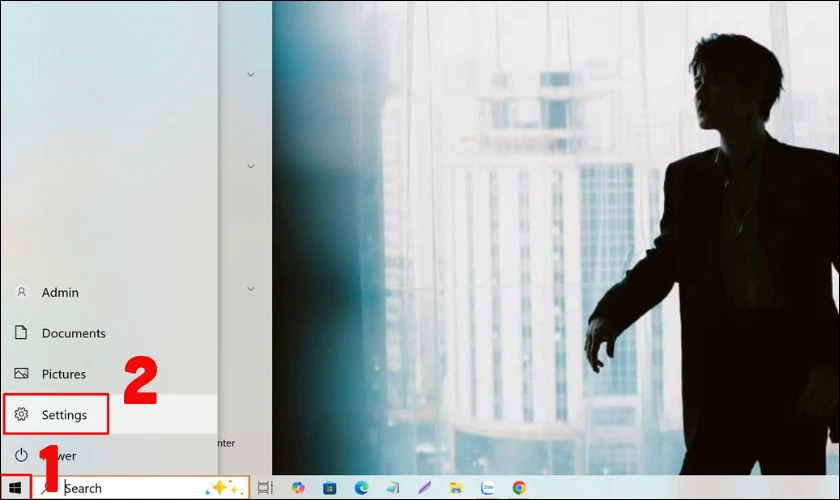Open Task View from the taskbar
Image resolution: width=840 pixels, height=500 pixels.
coord(265,488)
